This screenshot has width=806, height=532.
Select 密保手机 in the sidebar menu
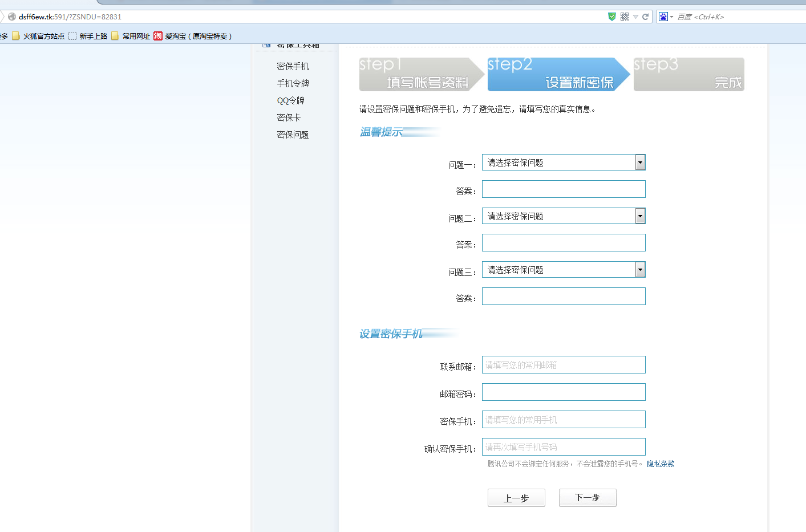tap(293, 66)
